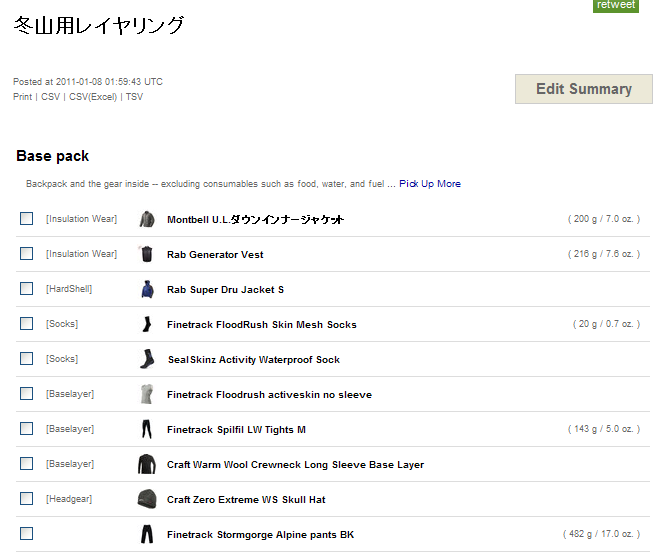Tick the Rab Super Dru Jacket S checkbox
The height and width of the screenshot is (559, 657).
tap(26, 289)
